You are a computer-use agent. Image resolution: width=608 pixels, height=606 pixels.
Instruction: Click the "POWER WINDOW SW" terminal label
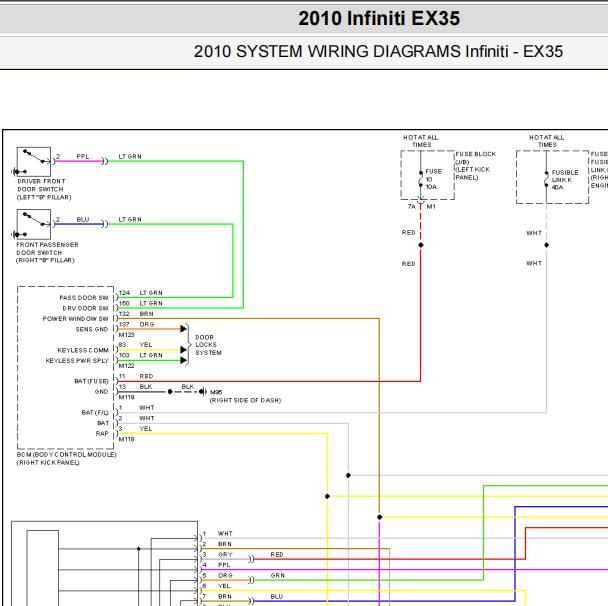pyautogui.click(x=76, y=319)
